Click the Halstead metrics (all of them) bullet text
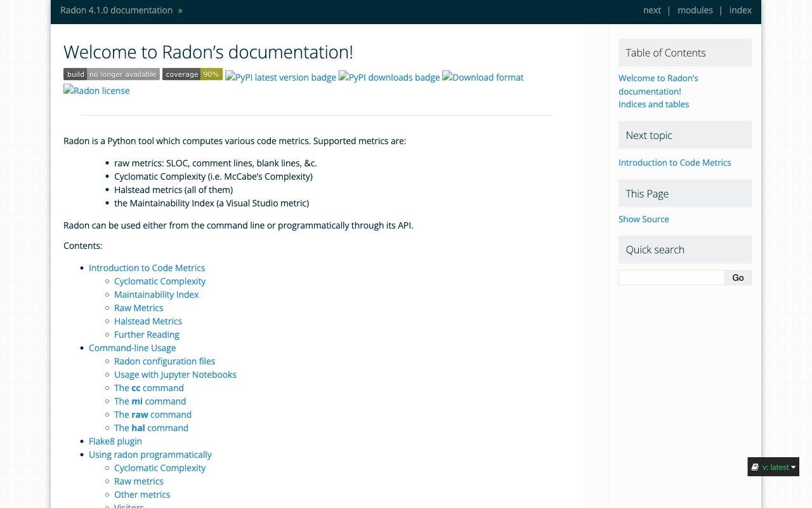This screenshot has width=812, height=508. [x=173, y=190]
